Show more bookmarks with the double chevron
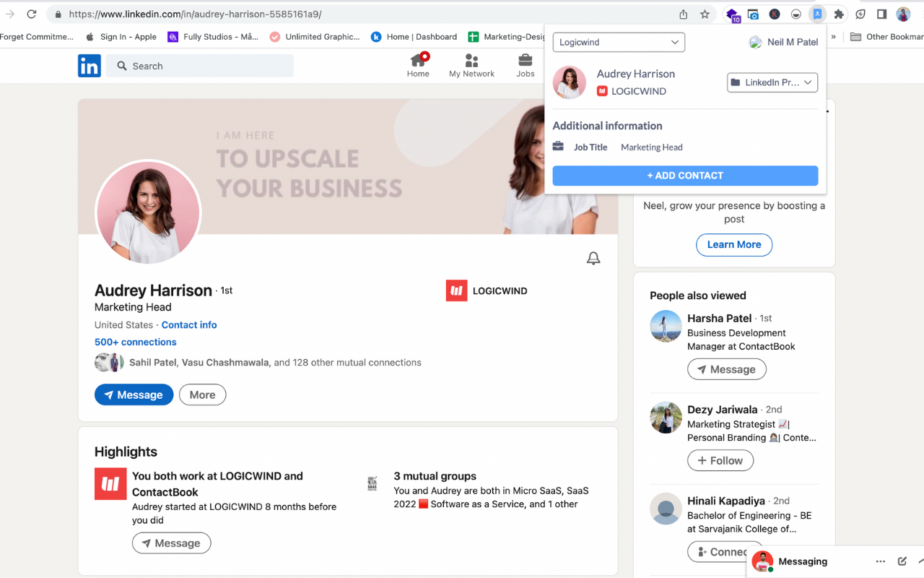Viewport: 924px width, 578px height. click(x=834, y=37)
